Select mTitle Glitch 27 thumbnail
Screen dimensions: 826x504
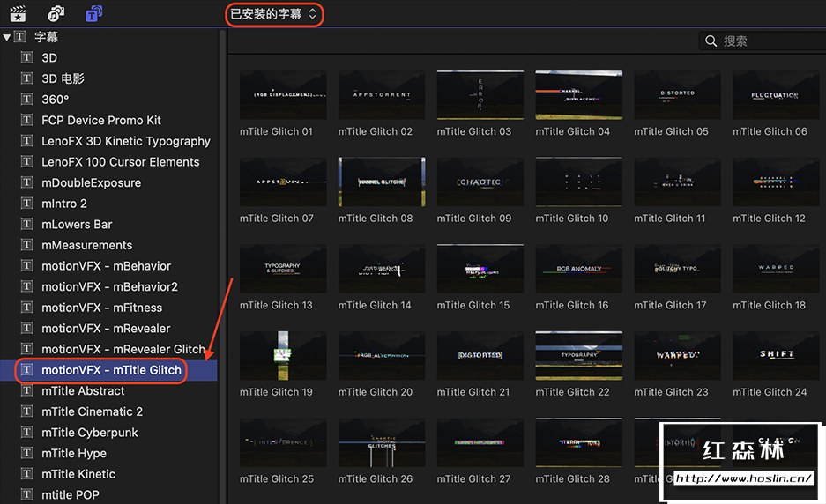pyautogui.click(x=480, y=443)
